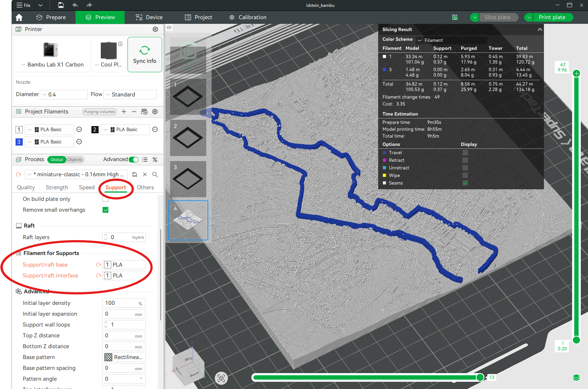Uncheck Seams display checkbox
The image size is (588, 389).
pyautogui.click(x=465, y=183)
